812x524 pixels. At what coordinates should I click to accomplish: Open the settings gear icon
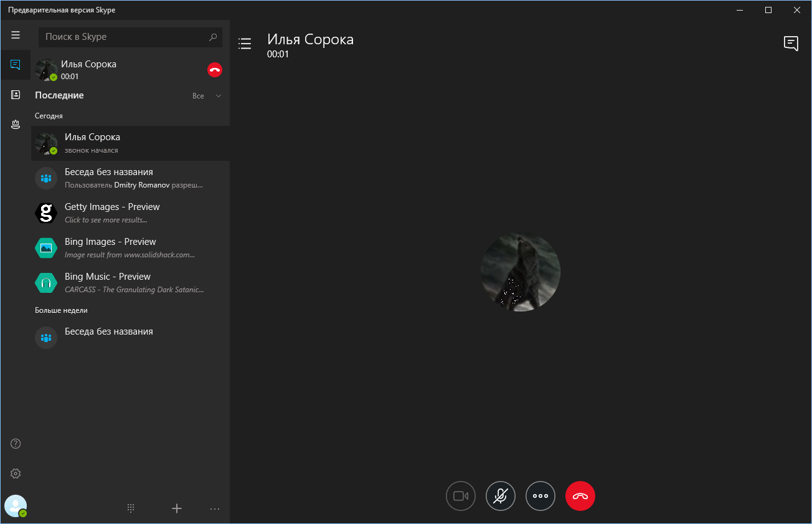click(x=16, y=474)
